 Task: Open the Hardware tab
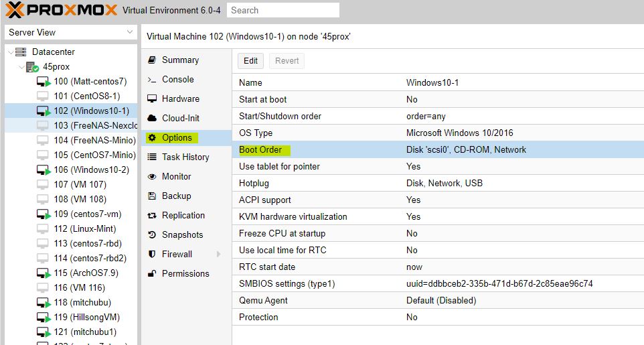click(x=187, y=98)
